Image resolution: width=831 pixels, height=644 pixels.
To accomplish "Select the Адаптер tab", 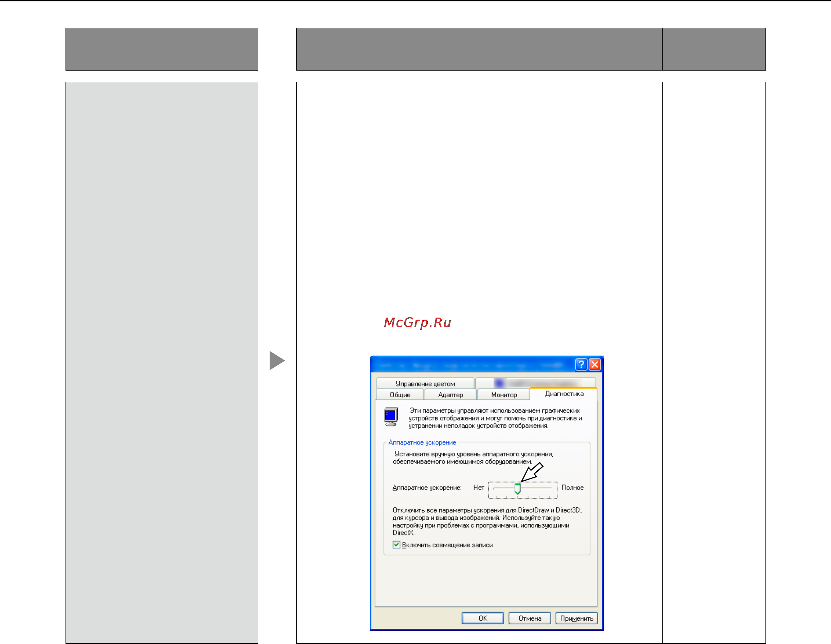I will (x=450, y=395).
